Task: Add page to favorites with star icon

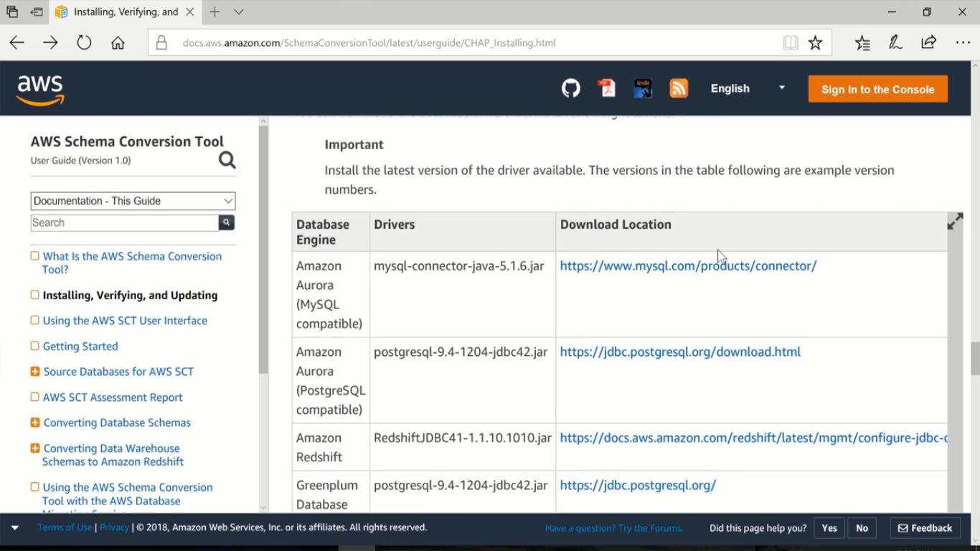Action: 815,43
